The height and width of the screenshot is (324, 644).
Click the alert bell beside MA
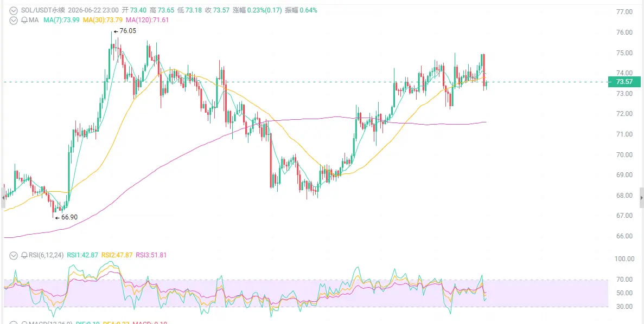(23, 20)
